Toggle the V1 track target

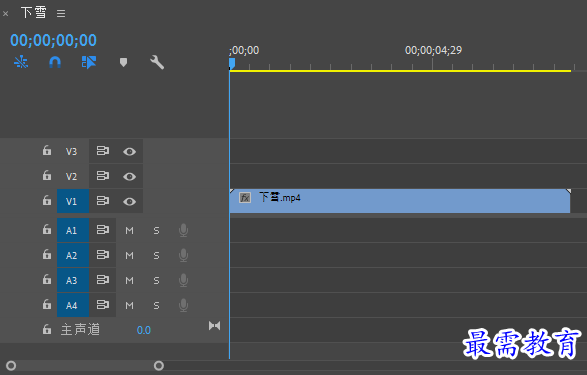coord(73,201)
